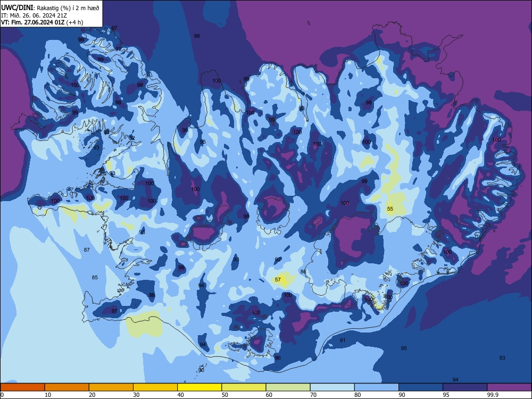Select the amber 20–30 legend color block
The width and height of the screenshot is (532, 399).
[x=111, y=387]
